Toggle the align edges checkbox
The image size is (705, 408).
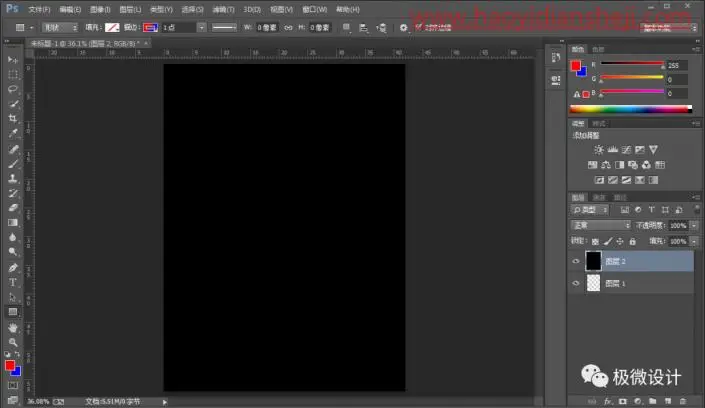tap(418, 27)
